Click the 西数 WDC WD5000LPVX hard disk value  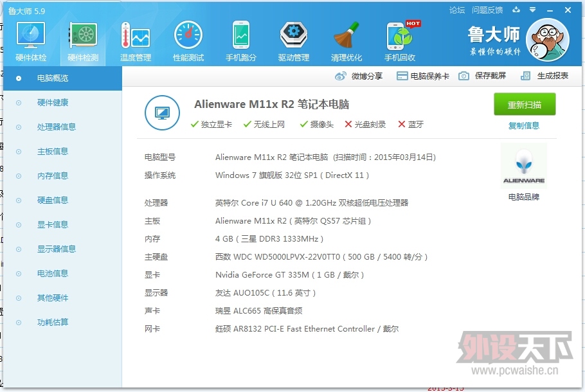tap(321, 257)
